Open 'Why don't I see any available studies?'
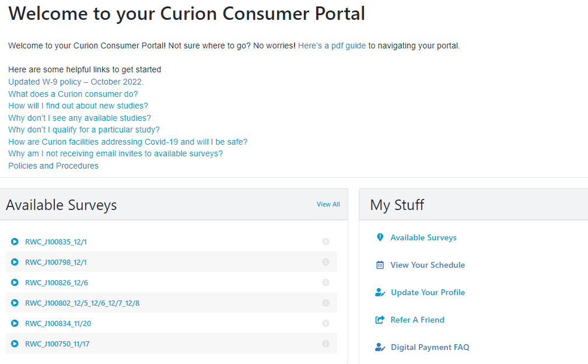 [x=79, y=118]
